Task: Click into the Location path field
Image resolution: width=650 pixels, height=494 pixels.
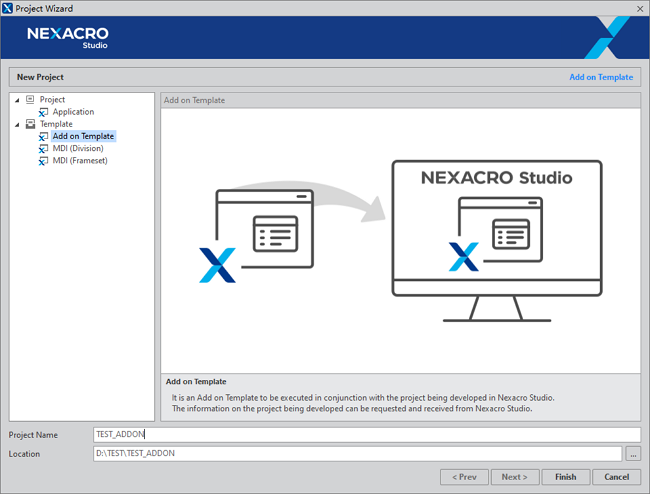Action: coord(357,454)
